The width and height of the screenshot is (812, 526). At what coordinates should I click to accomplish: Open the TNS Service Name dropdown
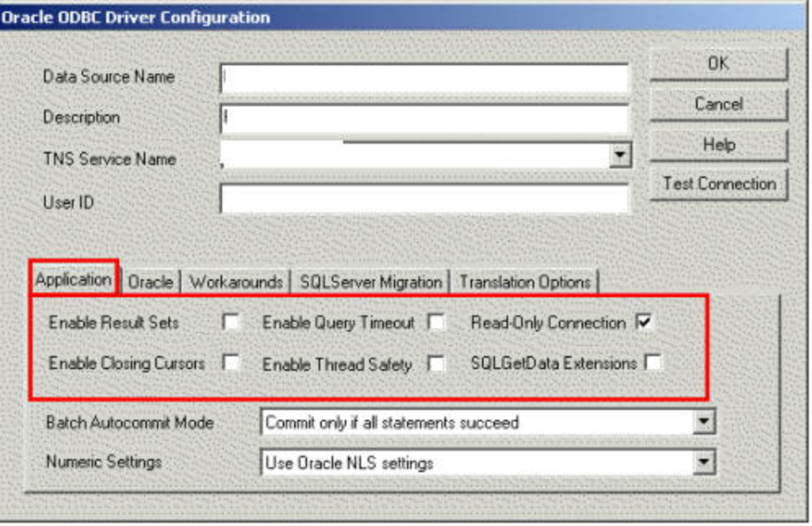[618, 154]
